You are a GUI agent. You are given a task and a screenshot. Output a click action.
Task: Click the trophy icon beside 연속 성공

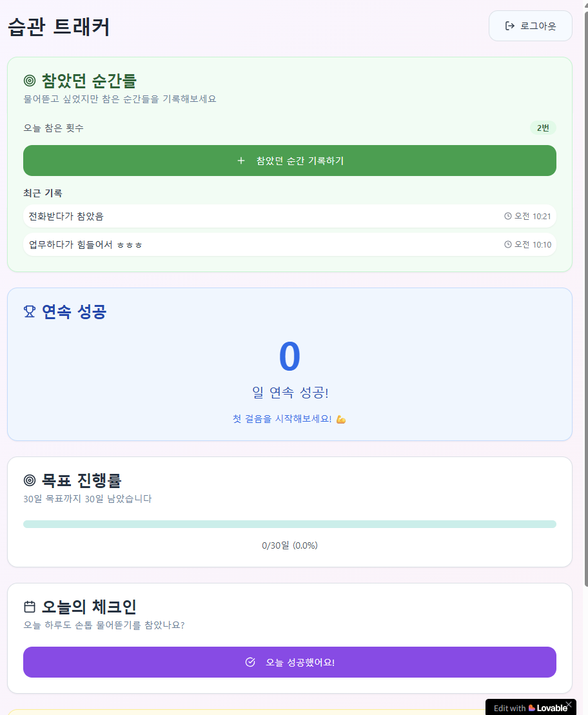[x=30, y=311]
